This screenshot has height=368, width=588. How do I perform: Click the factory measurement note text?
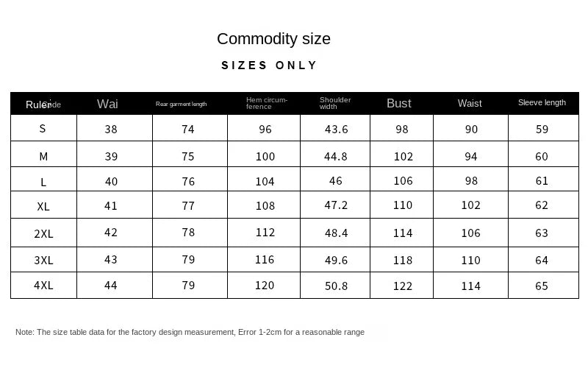coord(190,332)
